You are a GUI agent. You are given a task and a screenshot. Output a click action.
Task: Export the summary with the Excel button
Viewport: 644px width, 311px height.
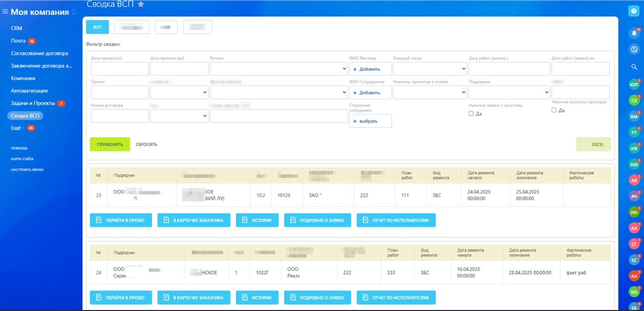click(x=593, y=144)
